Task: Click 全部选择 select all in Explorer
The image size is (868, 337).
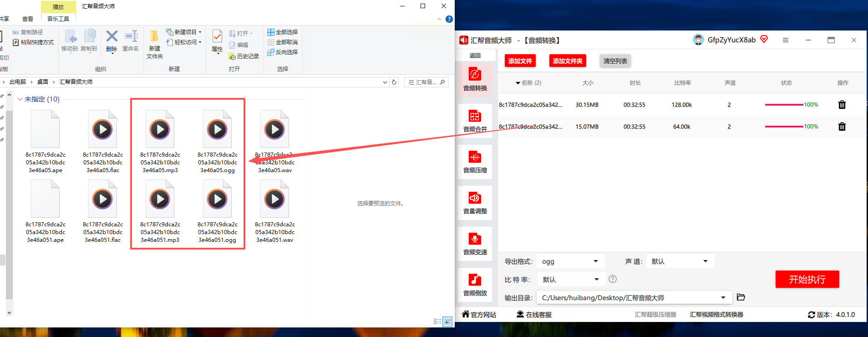Action: click(283, 32)
